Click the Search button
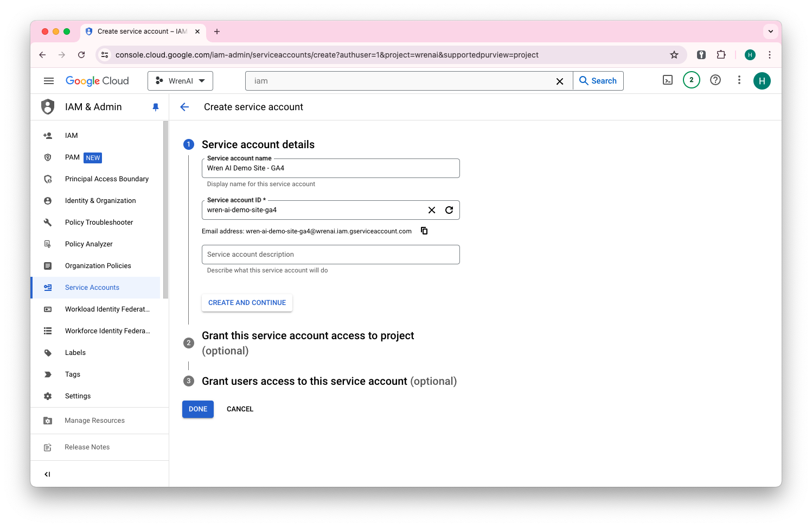 coord(598,81)
